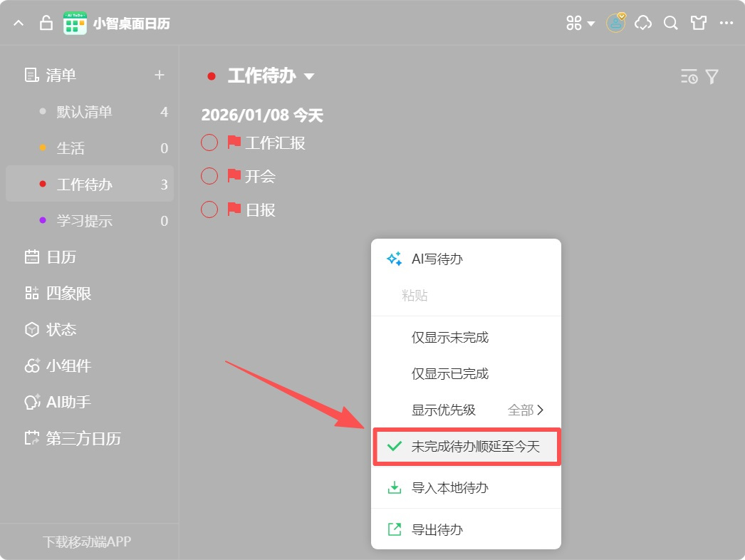Choose 导出待办 from the menu
745x560 pixels.
[x=437, y=529]
